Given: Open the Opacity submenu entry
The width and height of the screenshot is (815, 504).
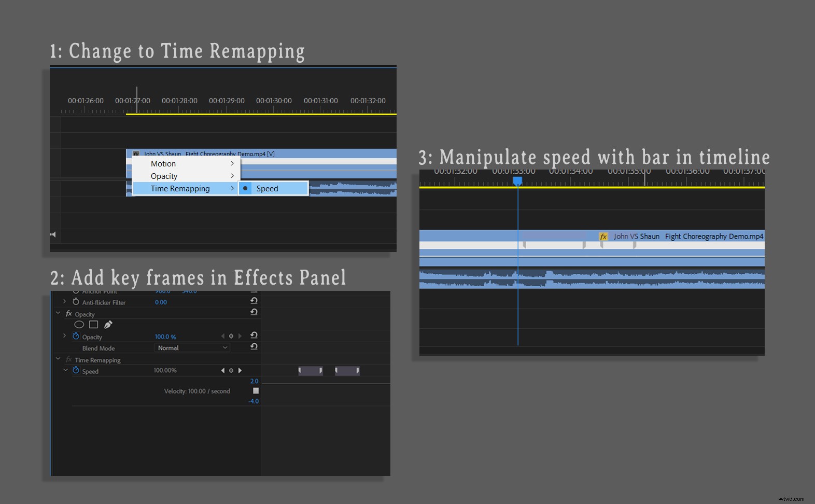Looking at the screenshot, I should tap(186, 176).
